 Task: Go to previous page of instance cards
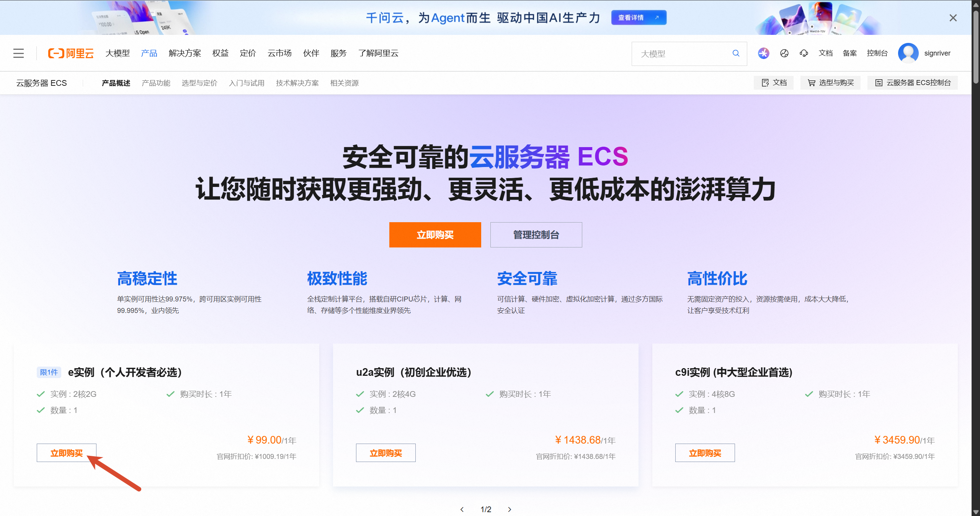(462, 509)
